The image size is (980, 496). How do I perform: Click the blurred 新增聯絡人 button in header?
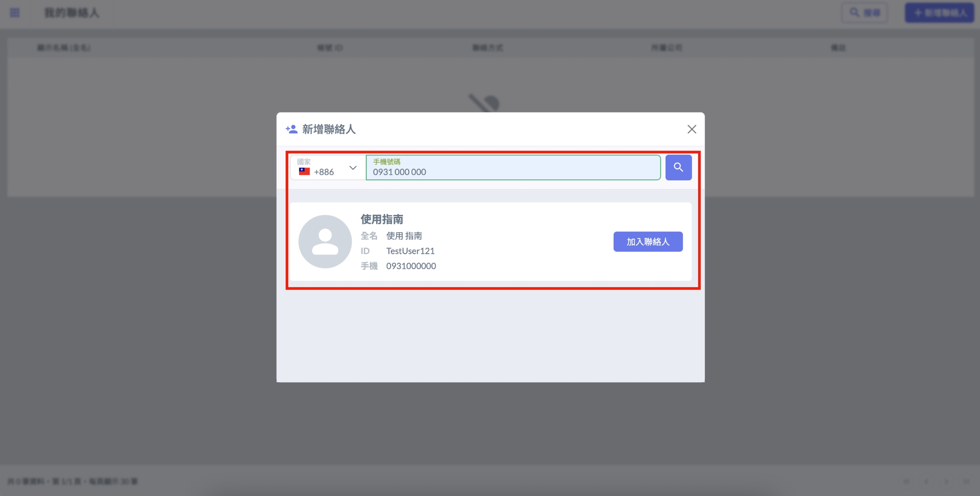pyautogui.click(x=939, y=13)
